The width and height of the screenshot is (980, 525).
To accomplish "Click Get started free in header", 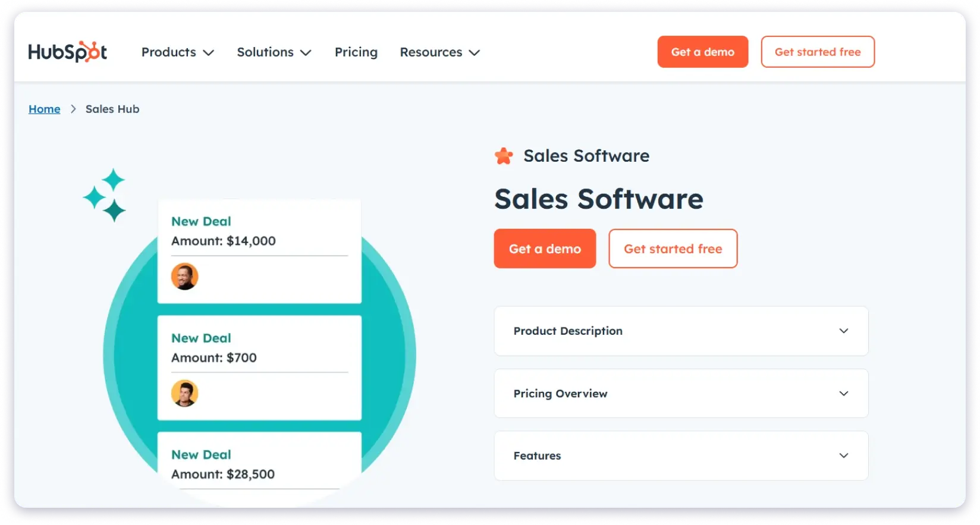I will click(817, 52).
